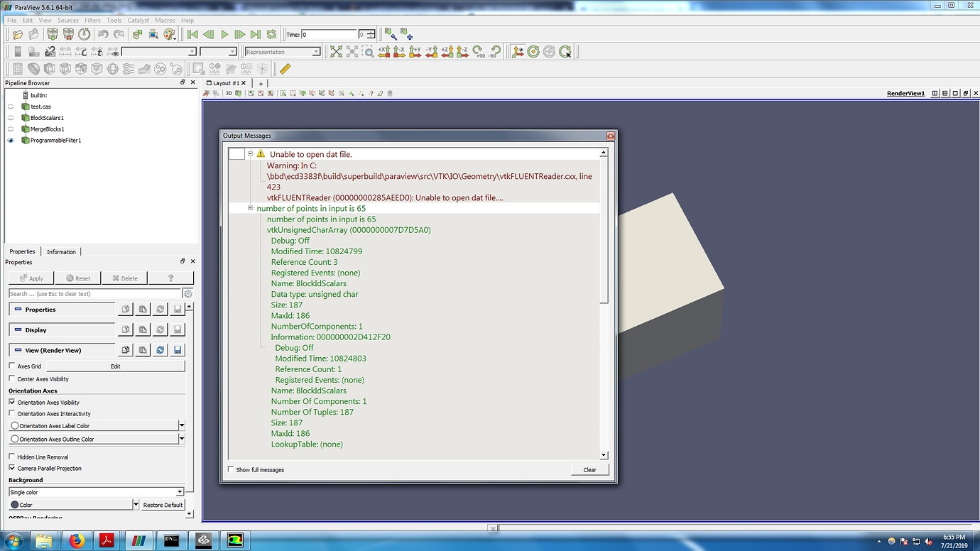Click the Reset button
This screenshot has width=980, height=551.
click(78, 278)
